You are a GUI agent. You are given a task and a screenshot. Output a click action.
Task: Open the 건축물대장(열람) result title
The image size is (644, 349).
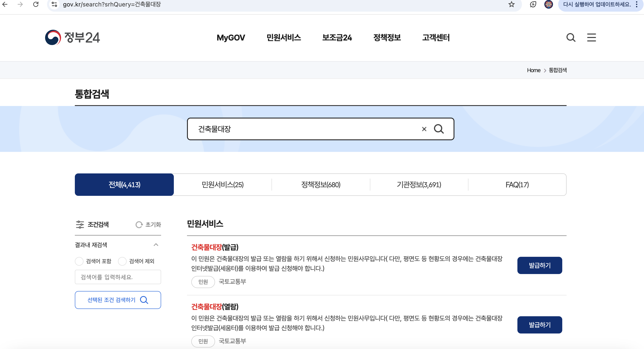pyautogui.click(x=215, y=307)
